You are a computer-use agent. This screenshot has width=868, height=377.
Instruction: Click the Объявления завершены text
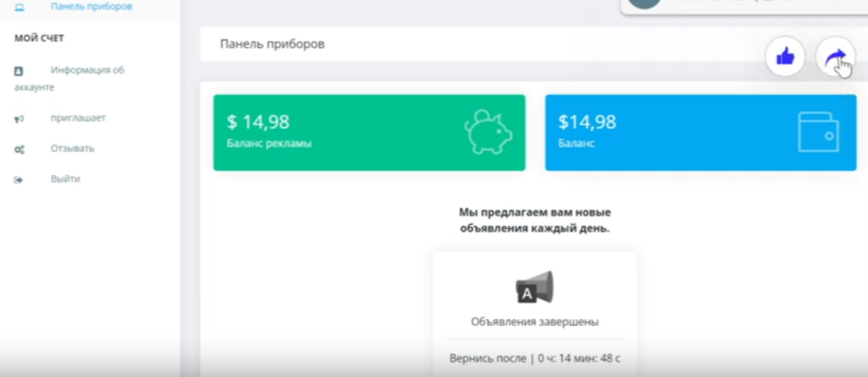tap(535, 321)
